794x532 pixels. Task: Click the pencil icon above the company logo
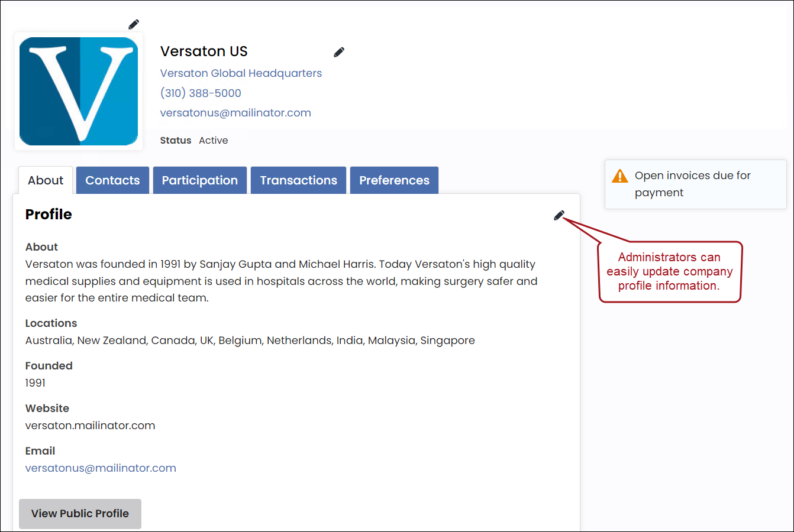click(x=134, y=24)
